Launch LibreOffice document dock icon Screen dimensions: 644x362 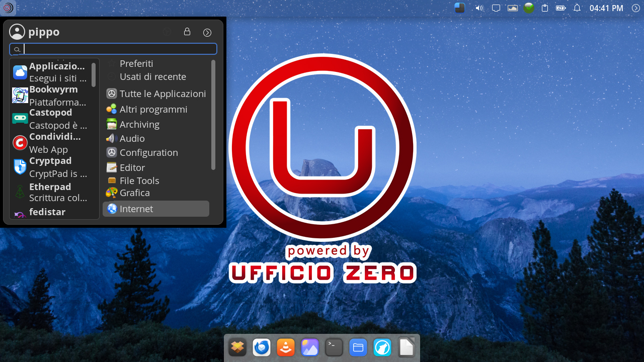click(407, 347)
